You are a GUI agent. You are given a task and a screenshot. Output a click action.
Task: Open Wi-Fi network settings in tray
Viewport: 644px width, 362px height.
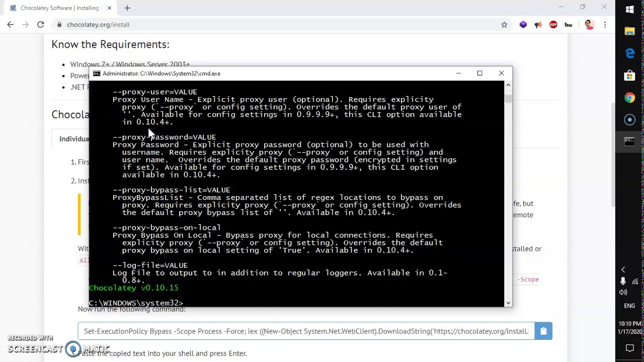coord(635,282)
